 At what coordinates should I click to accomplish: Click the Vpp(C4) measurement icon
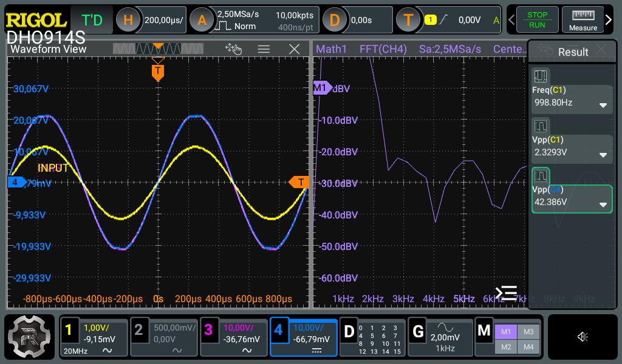(540, 175)
